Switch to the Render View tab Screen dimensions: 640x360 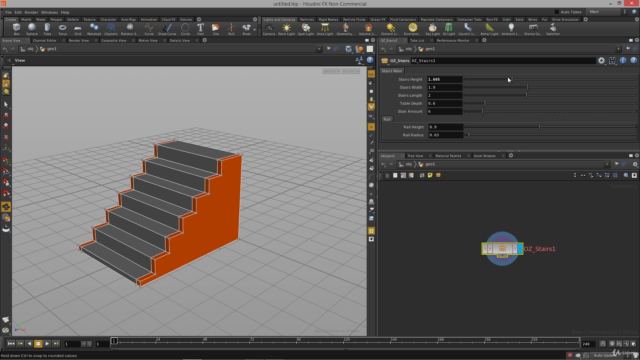click(x=79, y=40)
